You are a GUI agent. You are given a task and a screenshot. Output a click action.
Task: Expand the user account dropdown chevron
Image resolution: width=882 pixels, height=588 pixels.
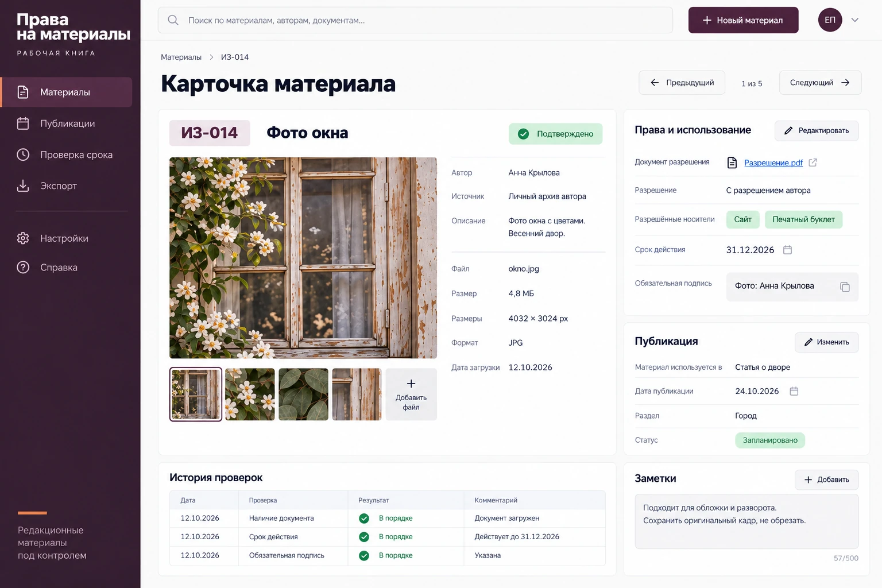pos(855,20)
